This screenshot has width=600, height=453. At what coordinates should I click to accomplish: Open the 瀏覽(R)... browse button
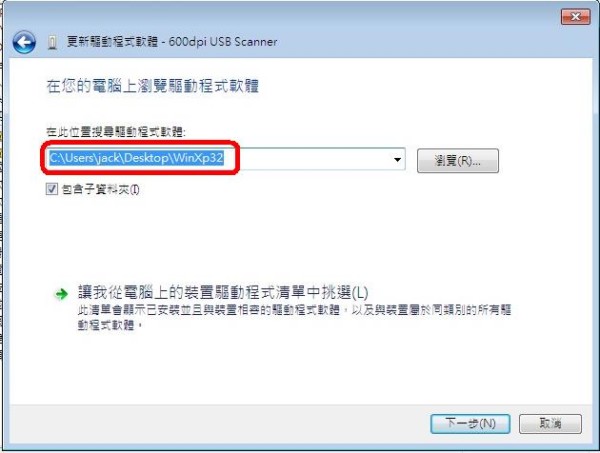click(458, 161)
